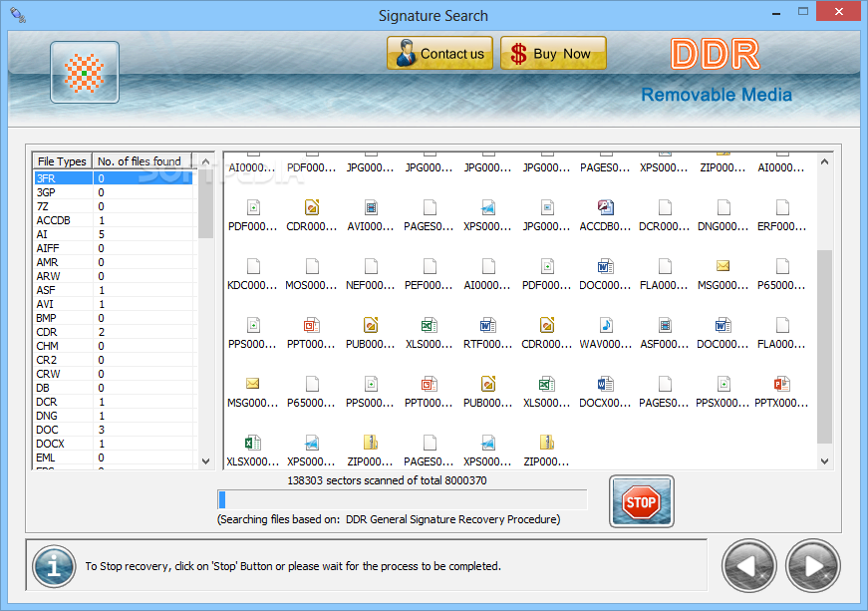Select the EML row in file types
The image size is (868, 611).
pyautogui.click(x=114, y=458)
